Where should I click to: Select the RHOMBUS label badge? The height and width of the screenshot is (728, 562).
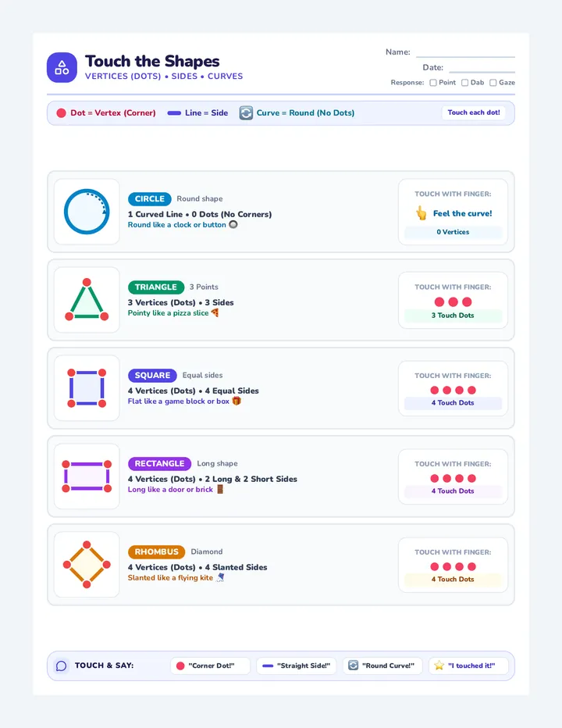coord(156,551)
